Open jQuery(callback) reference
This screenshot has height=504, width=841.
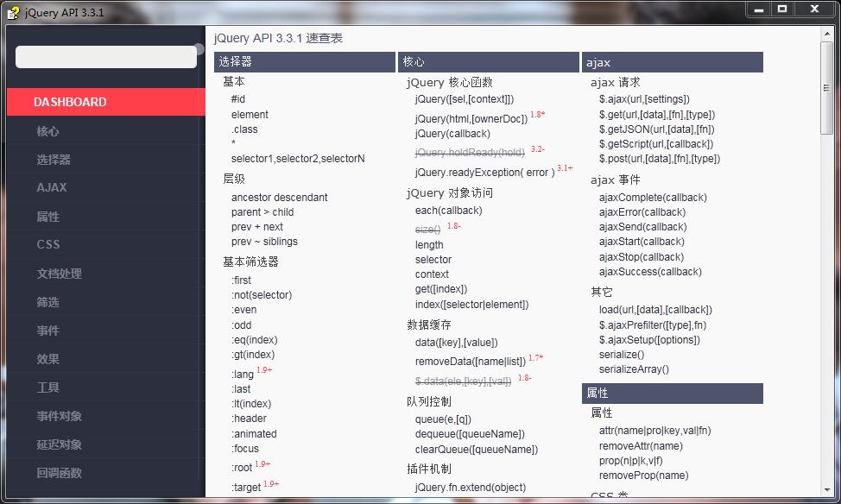tap(452, 134)
